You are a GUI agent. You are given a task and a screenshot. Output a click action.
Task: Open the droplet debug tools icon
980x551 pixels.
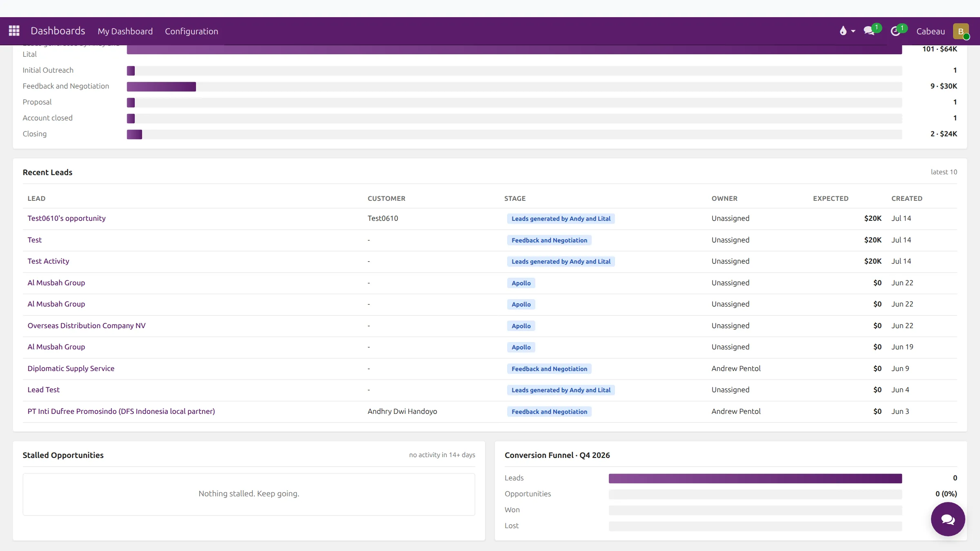(843, 31)
